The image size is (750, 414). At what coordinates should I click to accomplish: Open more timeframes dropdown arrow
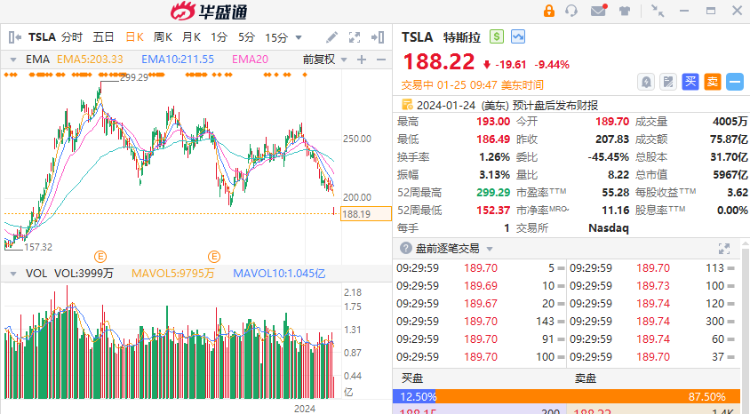tap(298, 37)
